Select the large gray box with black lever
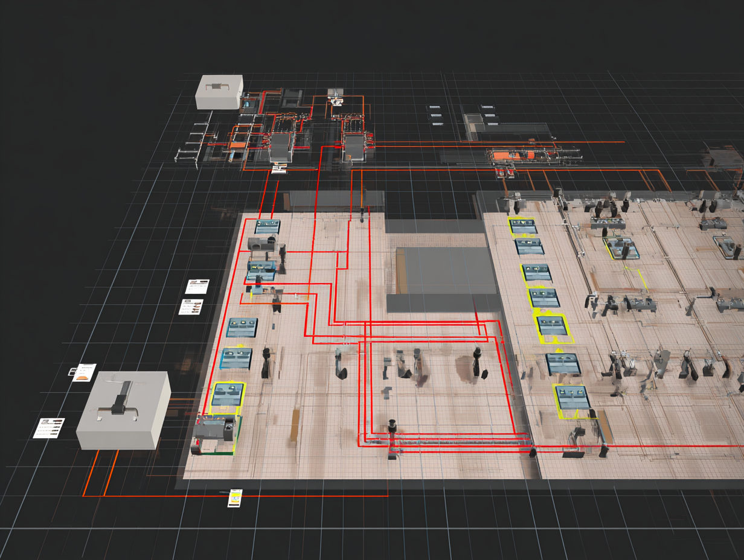The width and height of the screenshot is (744, 560). click(x=123, y=409)
